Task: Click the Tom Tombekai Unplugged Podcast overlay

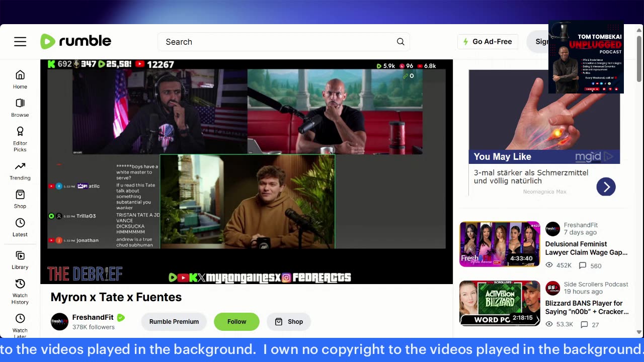Action: coord(586,57)
